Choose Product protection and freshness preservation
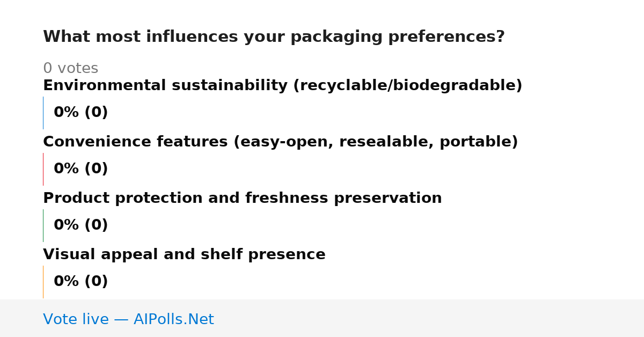Viewport: 644px width, 337px height. pos(242,199)
